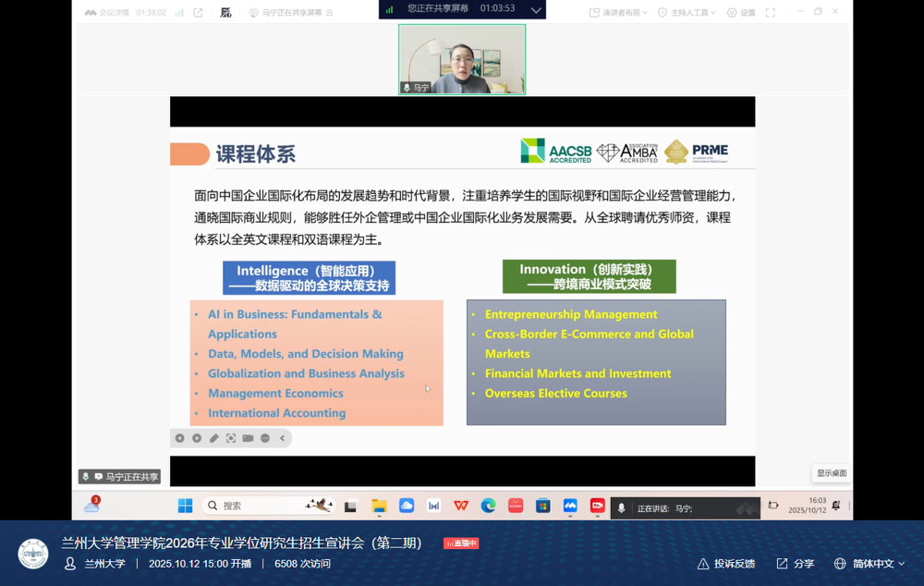This screenshot has width=924, height=586.
Task: Click the slideshow camera icon
Action: (248, 438)
